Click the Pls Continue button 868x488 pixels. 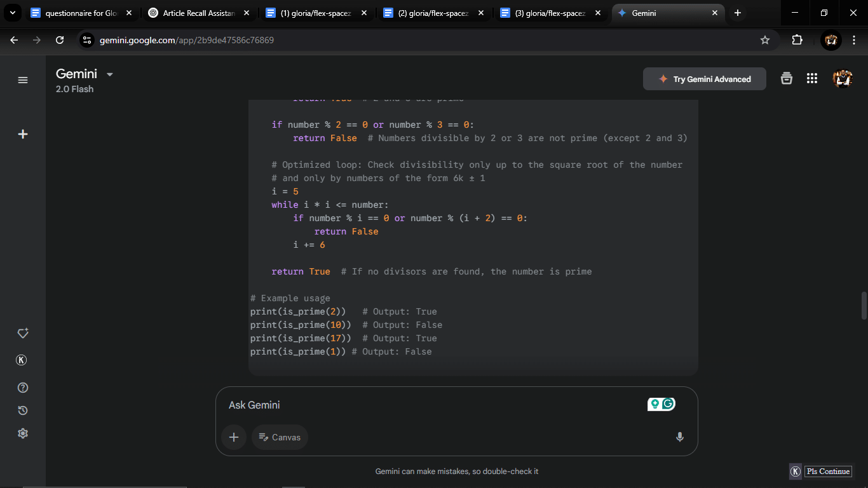pyautogui.click(x=827, y=471)
